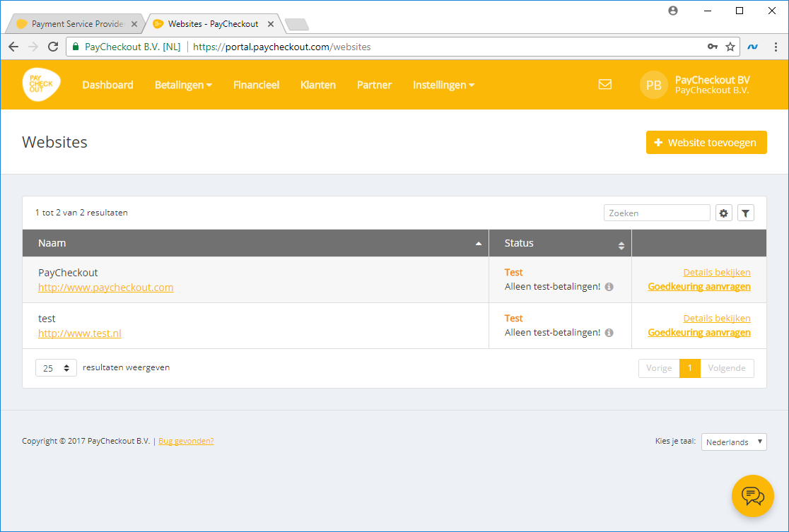
Task: Click Volgende pagination button
Action: (727, 368)
